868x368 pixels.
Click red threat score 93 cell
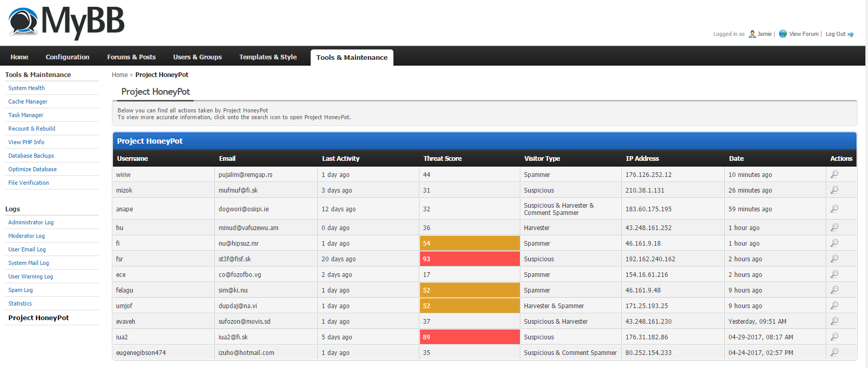coord(469,259)
